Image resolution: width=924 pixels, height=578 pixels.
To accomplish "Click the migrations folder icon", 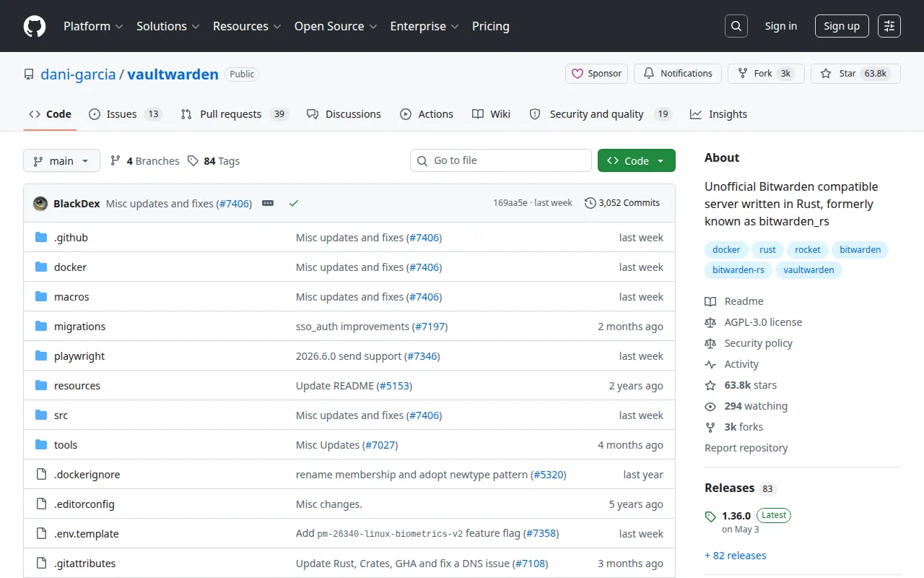I will point(41,327).
